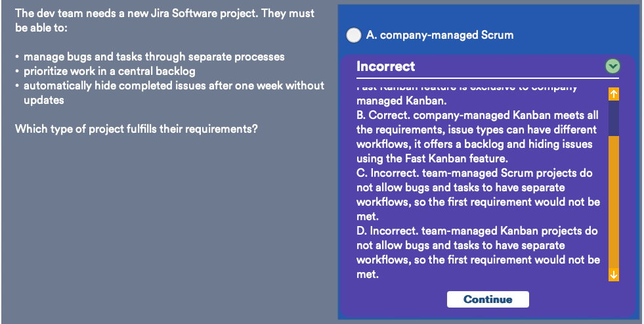
Task: Click the "automatically hide completed issues" bullet
Action: (174, 93)
